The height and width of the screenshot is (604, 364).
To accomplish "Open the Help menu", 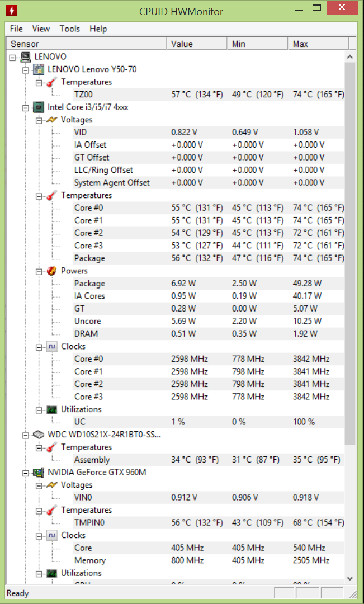I will point(98,29).
